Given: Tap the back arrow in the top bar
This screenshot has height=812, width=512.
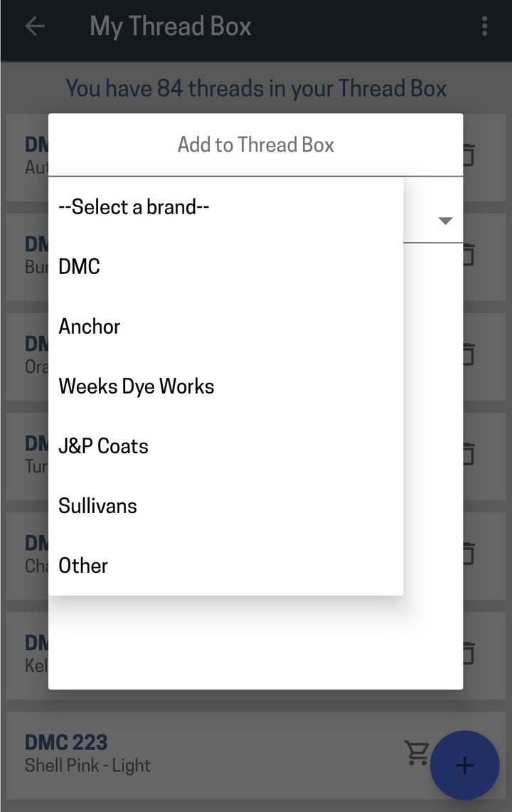Looking at the screenshot, I should click(35, 26).
